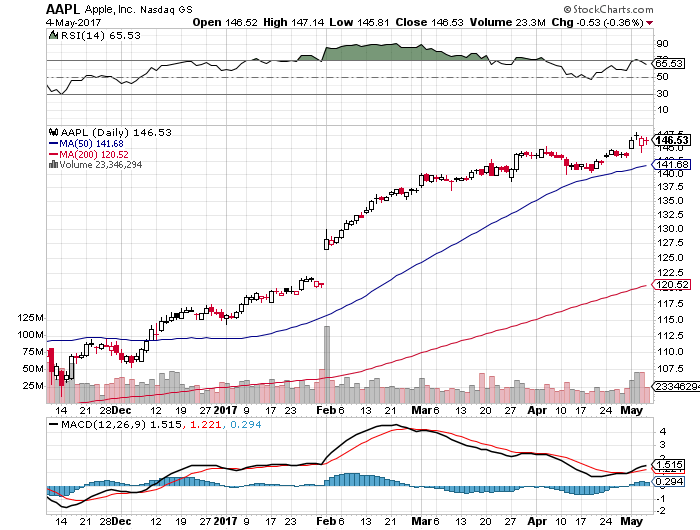Click the Nasdaq GS exchange label
Viewport: 700px width, 530px height.
click(167, 10)
